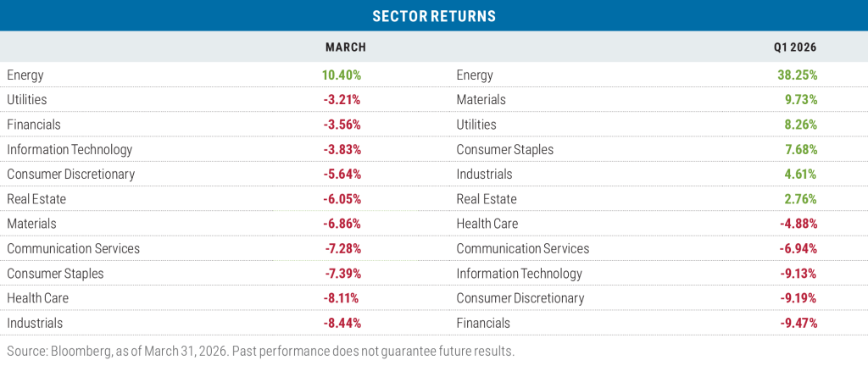Select the -5.64% Consumer Discretionary value
Image resolution: width=868 pixels, height=366 pixels.
(x=342, y=175)
